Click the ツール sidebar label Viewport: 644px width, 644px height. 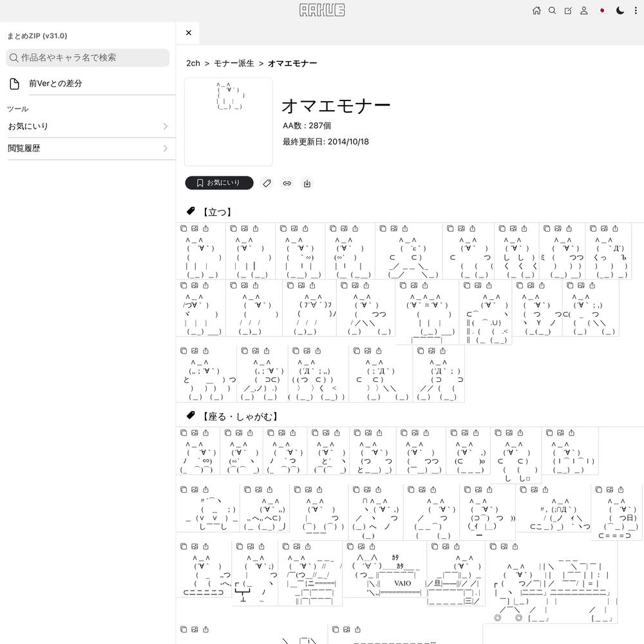pyautogui.click(x=17, y=109)
